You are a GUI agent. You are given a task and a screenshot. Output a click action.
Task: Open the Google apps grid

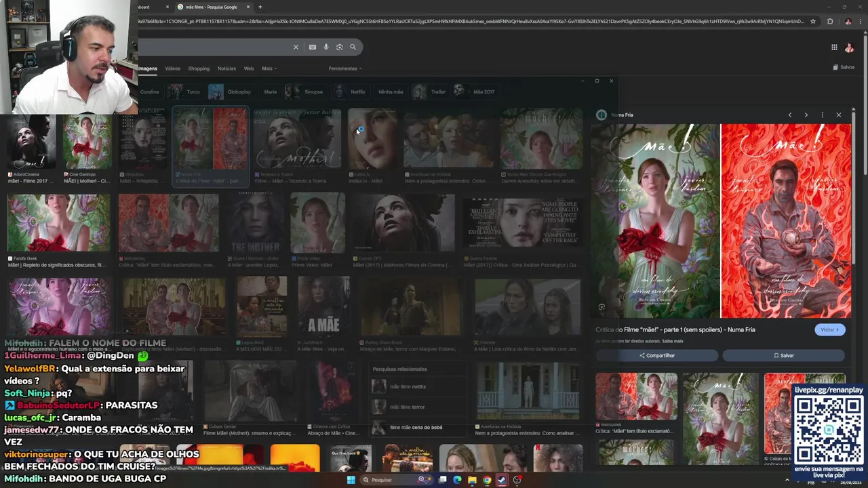834,47
